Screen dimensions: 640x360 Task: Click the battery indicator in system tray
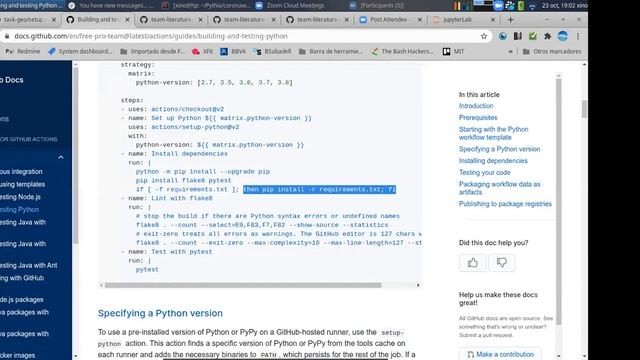521,6
